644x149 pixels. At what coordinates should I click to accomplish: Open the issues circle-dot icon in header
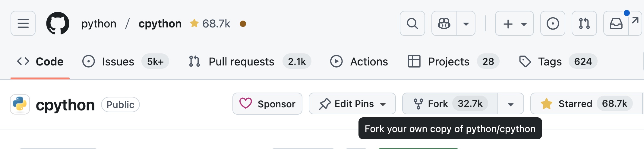coord(553,24)
